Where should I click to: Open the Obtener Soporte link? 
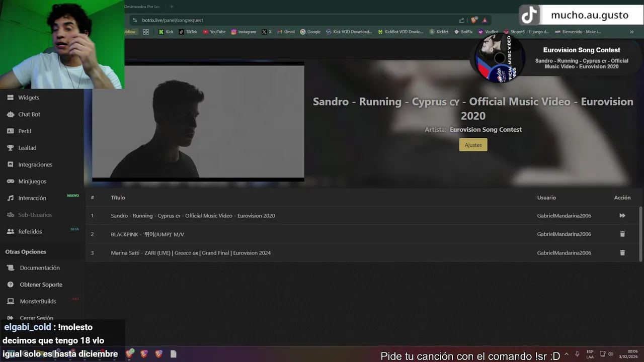tap(41, 285)
